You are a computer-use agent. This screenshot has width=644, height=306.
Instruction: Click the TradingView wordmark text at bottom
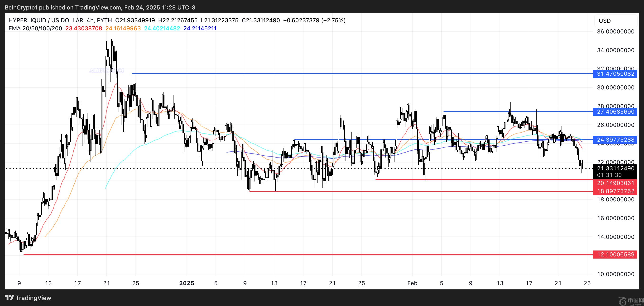[x=34, y=298]
